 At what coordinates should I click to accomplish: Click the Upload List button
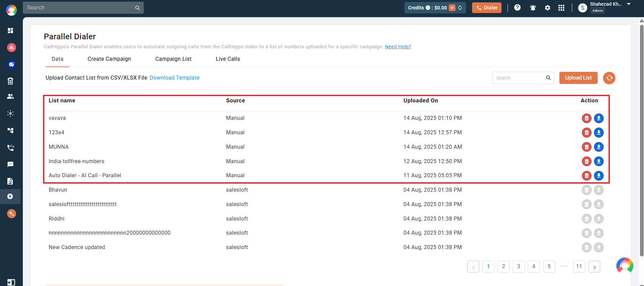pyautogui.click(x=578, y=78)
